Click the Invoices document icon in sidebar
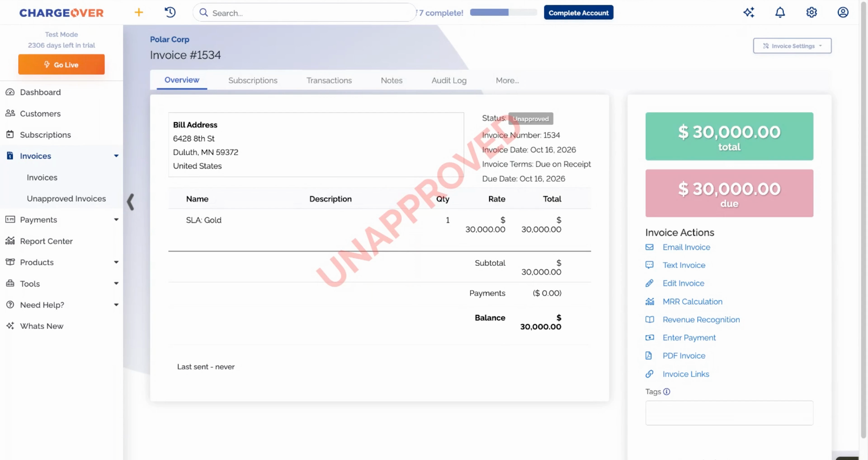The height and width of the screenshot is (460, 868). pos(10,156)
